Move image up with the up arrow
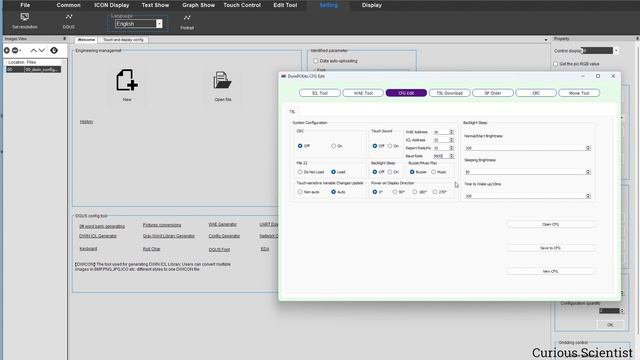The height and width of the screenshot is (360, 640). point(33,50)
